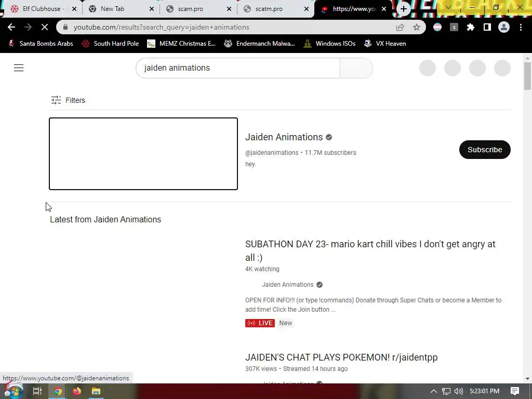Open the VX Heaven bookmark

point(385,44)
